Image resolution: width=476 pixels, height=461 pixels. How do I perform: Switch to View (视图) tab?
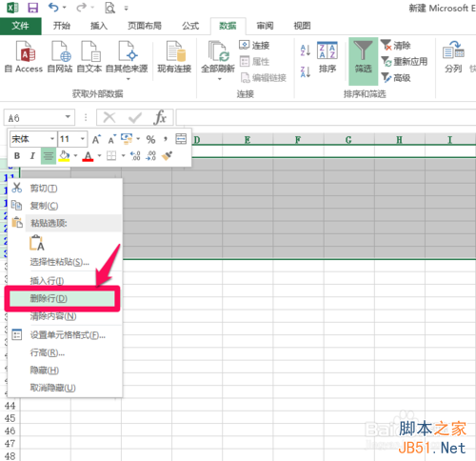(x=302, y=26)
